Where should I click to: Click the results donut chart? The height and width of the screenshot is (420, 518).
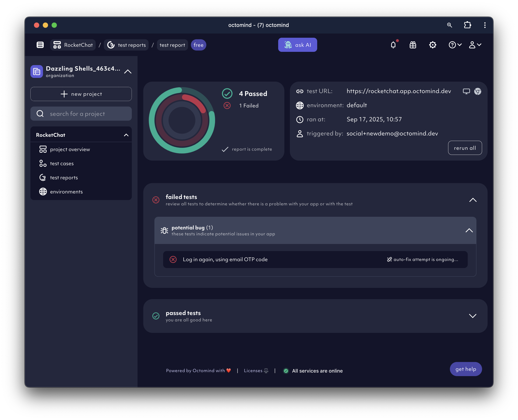pyautogui.click(x=182, y=120)
